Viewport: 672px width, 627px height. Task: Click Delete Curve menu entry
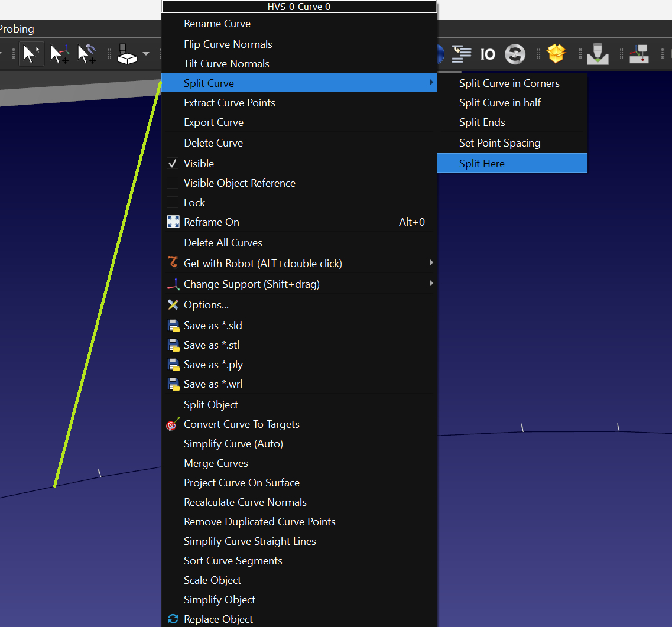213,143
